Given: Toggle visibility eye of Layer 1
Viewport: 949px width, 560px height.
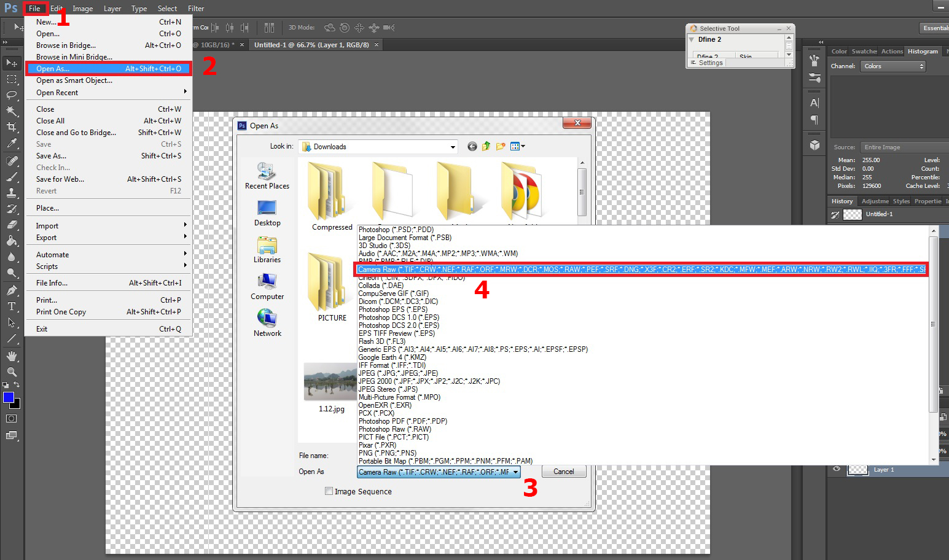Looking at the screenshot, I should (x=837, y=469).
